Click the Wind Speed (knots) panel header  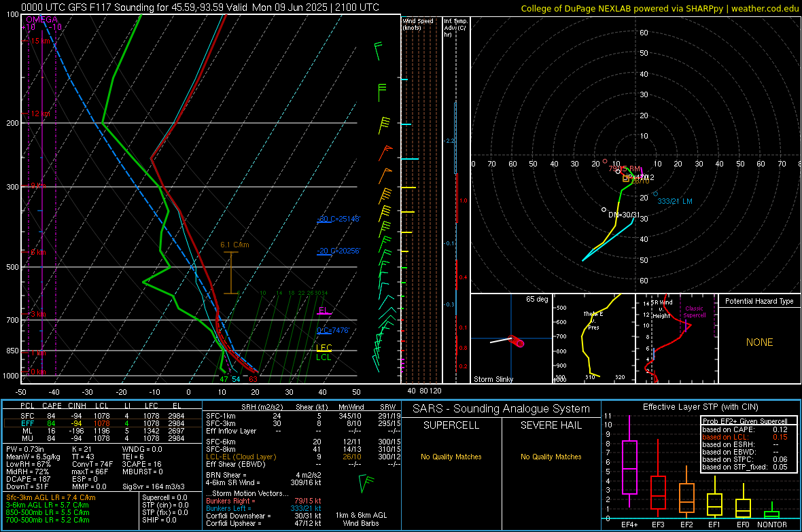click(418, 24)
